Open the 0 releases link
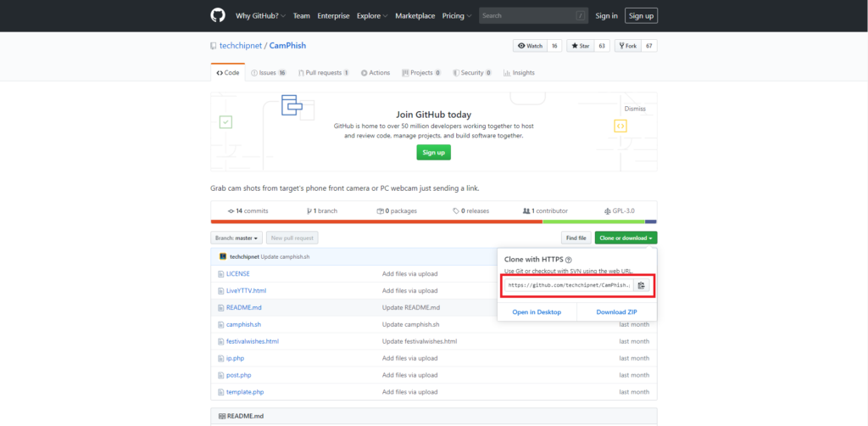The height and width of the screenshot is (426, 868). point(470,211)
